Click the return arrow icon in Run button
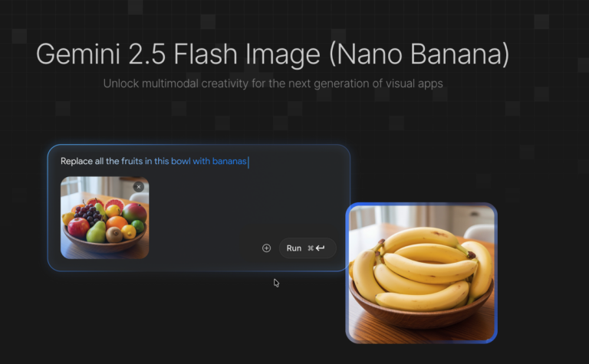The width and height of the screenshot is (589, 364). pyautogui.click(x=320, y=248)
